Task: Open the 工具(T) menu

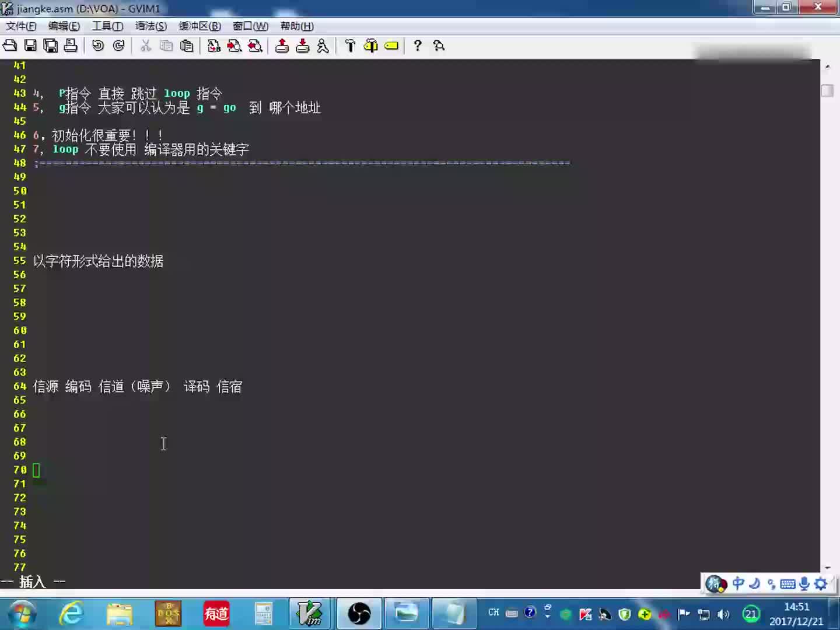Action: [108, 26]
